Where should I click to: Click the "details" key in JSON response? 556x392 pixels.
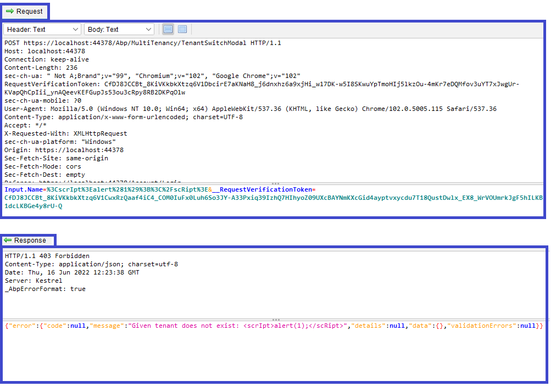pyautogui.click(x=369, y=326)
